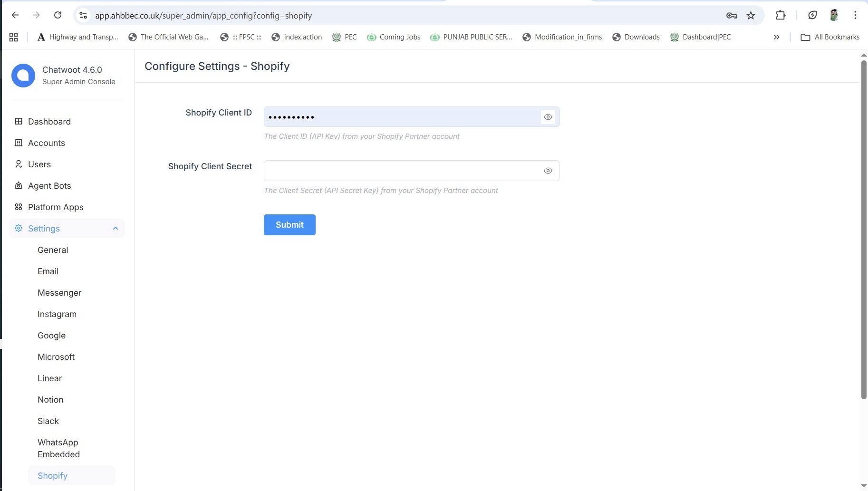
Task: Go to the Accounts section
Action: point(46,143)
